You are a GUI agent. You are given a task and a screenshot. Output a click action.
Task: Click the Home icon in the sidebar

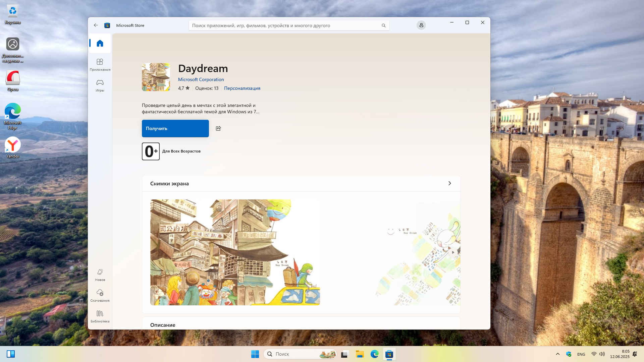pyautogui.click(x=100, y=43)
